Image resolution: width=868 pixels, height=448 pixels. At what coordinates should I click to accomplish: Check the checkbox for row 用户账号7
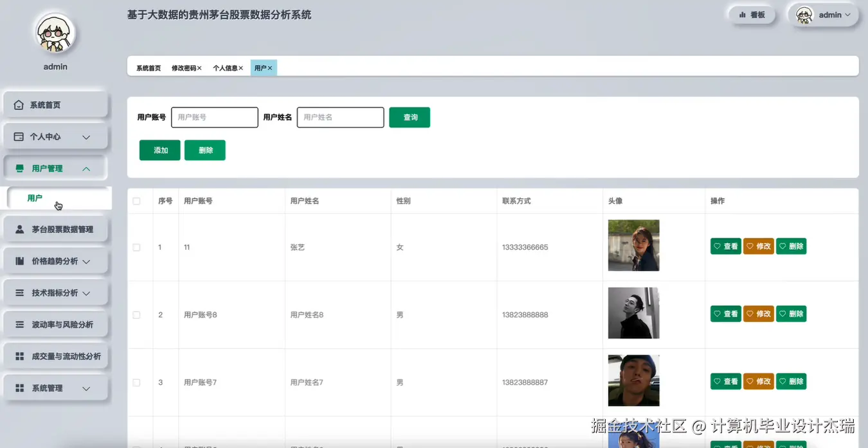136,382
